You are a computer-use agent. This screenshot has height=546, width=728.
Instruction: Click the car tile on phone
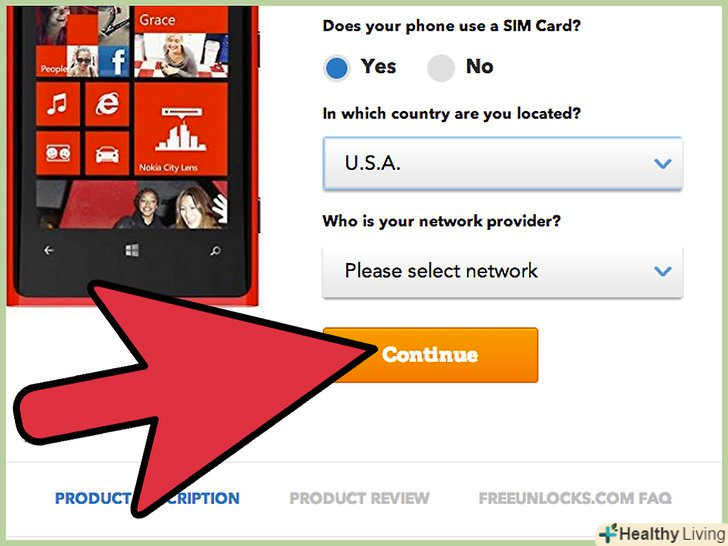coord(107,153)
